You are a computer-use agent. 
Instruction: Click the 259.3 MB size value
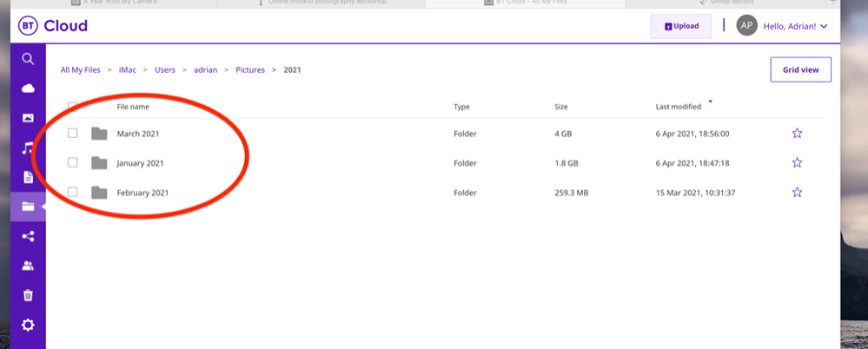coord(572,193)
